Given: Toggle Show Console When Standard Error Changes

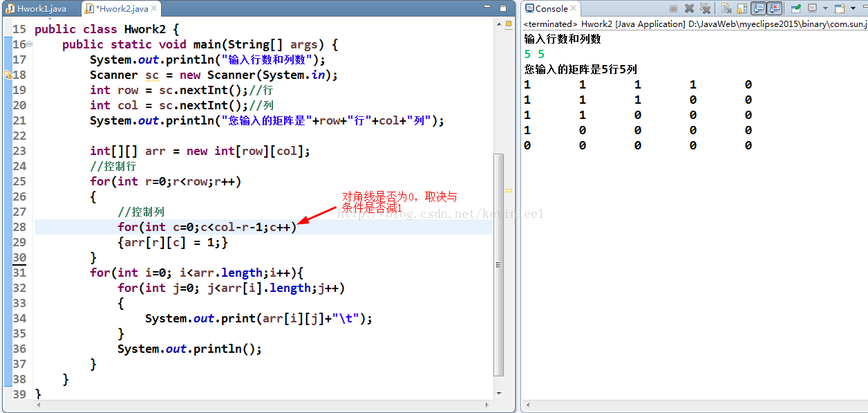Looking at the screenshot, I should point(775,8).
